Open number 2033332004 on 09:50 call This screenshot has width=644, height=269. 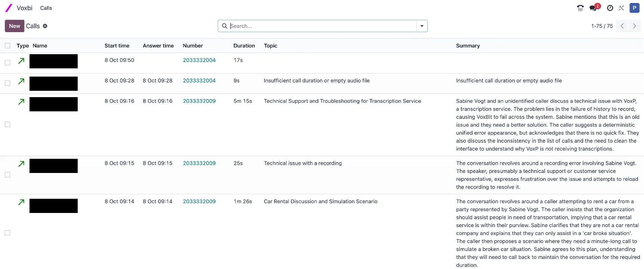199,60
